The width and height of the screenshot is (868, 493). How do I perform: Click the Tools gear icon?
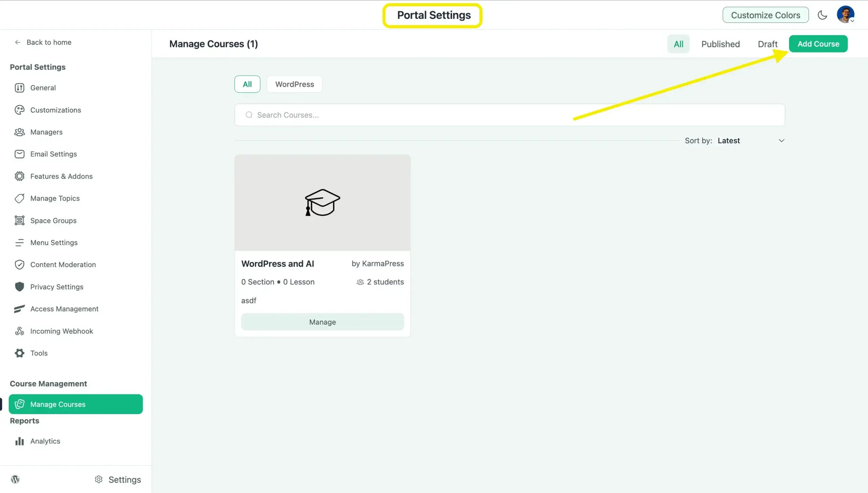[x=19, y=353]
